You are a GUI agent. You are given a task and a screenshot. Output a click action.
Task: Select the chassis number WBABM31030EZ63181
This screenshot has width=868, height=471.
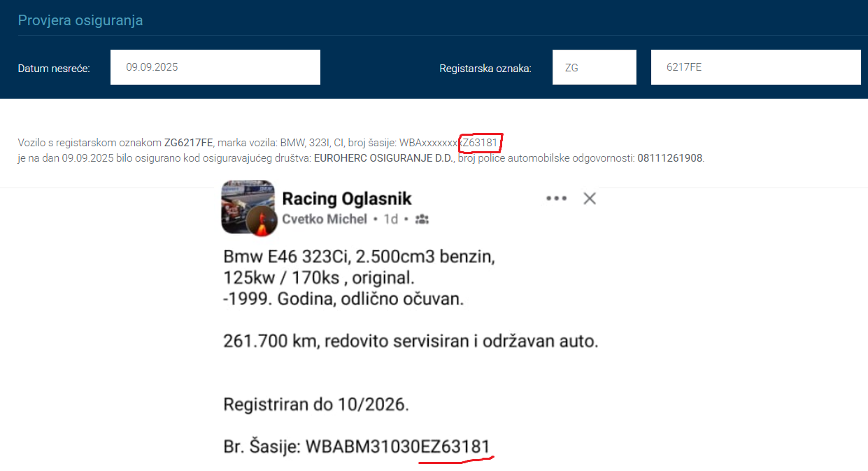[x=398, y=447]
